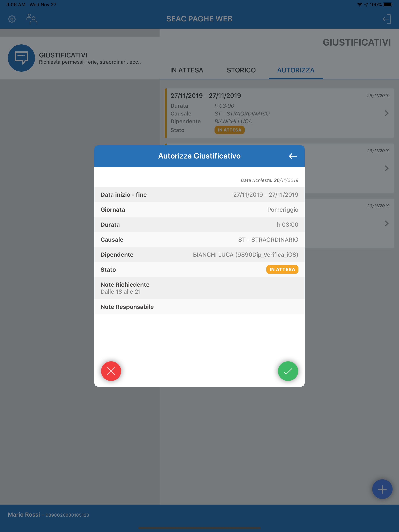This screenshot has width=399, height=532.
Task: Tap the Note Responsabile field
Action: point(199,307)
